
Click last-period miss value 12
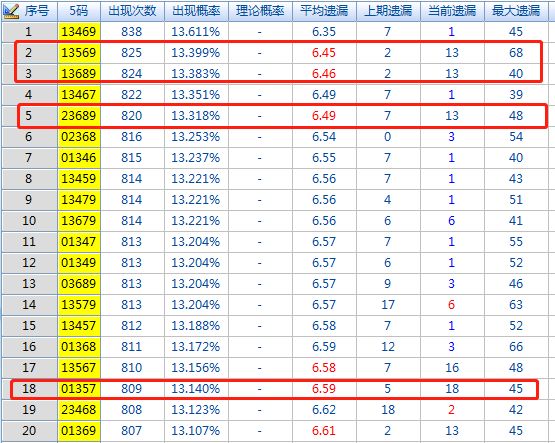(388, 347)
